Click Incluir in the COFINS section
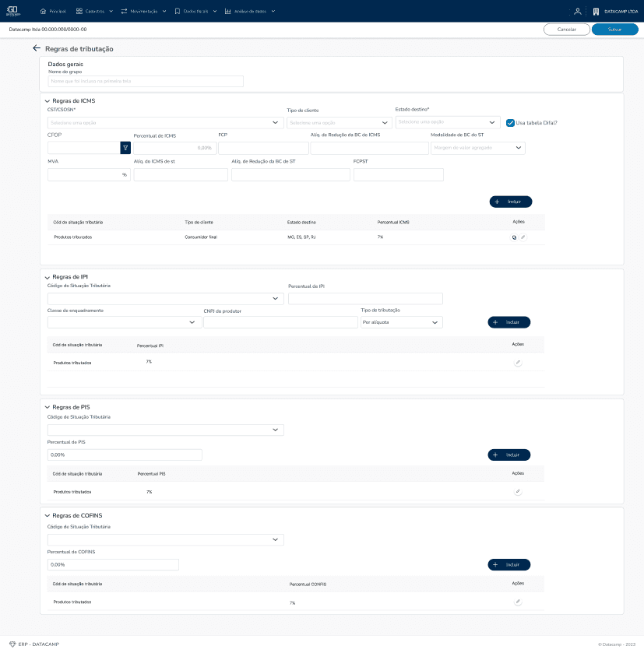The width and height of the screenshot is (644, 653). (509, 565)
